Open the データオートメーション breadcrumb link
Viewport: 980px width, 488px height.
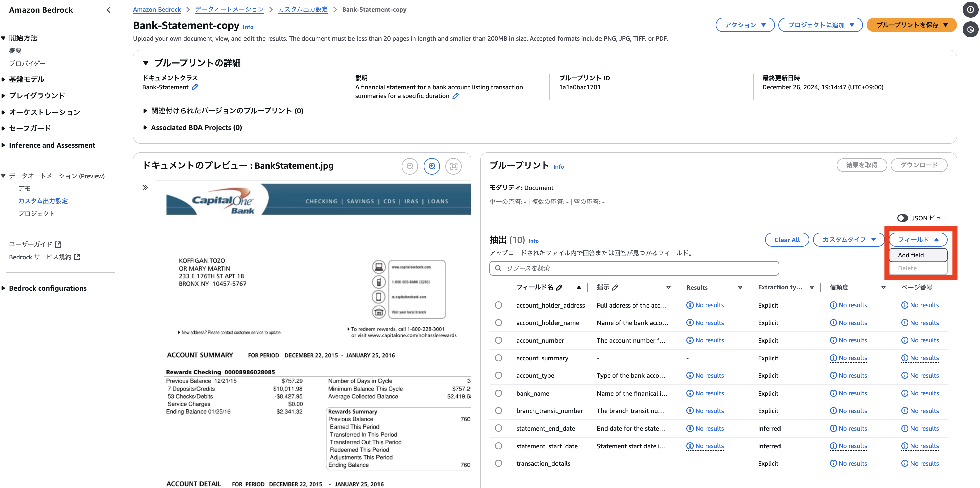[x=229, y=9]
